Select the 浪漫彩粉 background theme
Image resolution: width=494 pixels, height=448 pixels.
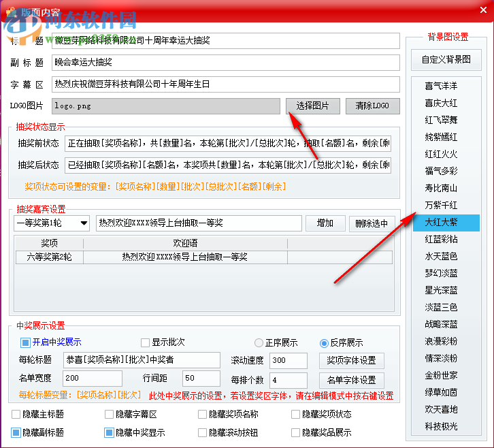click(446, 341)
